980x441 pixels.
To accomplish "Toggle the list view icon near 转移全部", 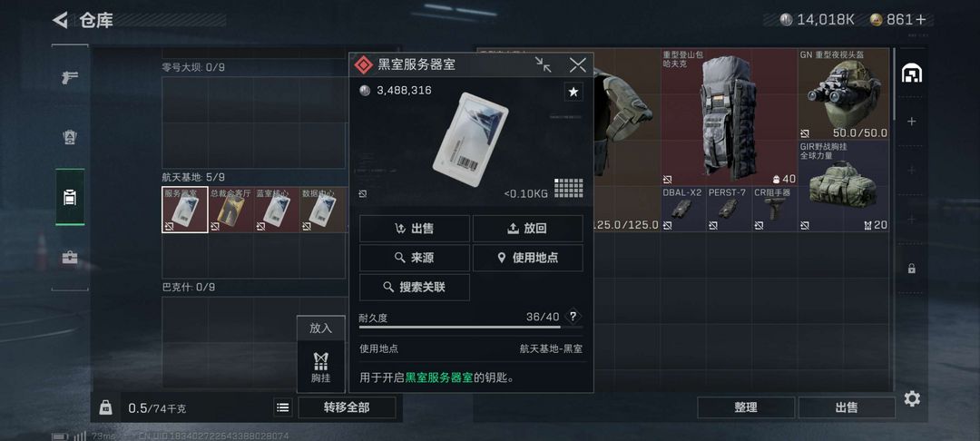I will tap(283, 408).
